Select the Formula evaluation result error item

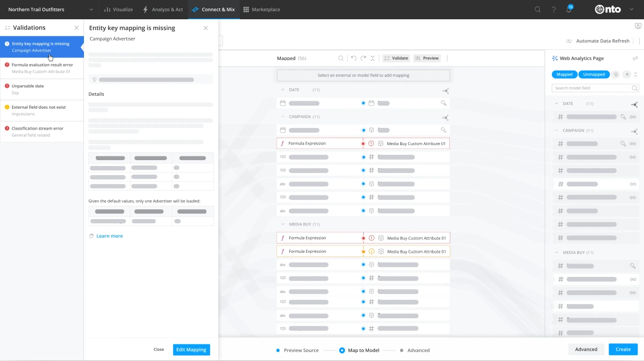coord(42,68)
